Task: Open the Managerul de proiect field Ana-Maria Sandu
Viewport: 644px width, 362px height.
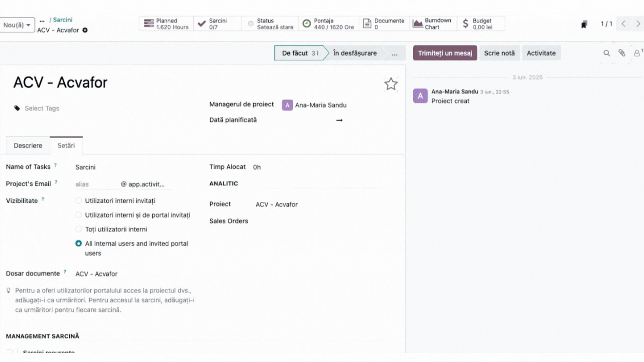Action: (x=321, y=105)
